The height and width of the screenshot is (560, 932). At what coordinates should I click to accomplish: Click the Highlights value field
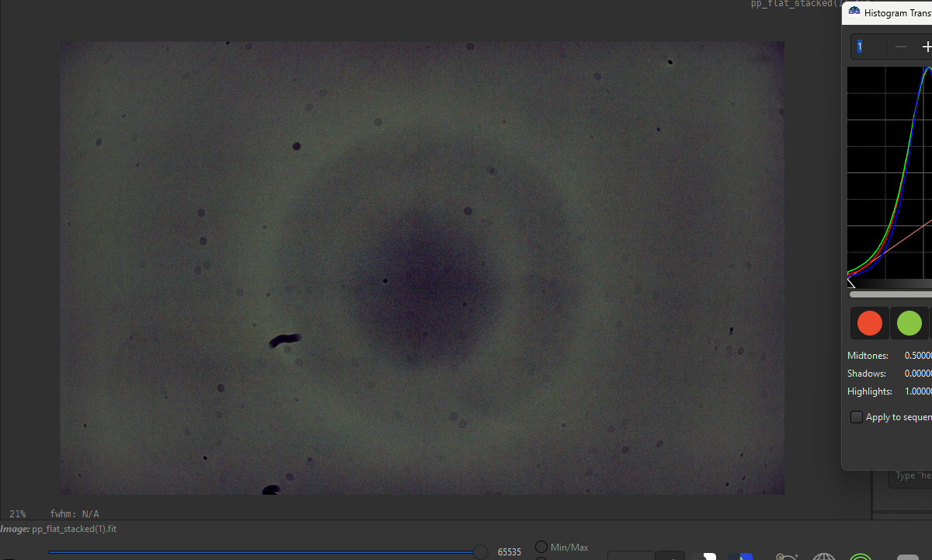(x=918, y=391)
